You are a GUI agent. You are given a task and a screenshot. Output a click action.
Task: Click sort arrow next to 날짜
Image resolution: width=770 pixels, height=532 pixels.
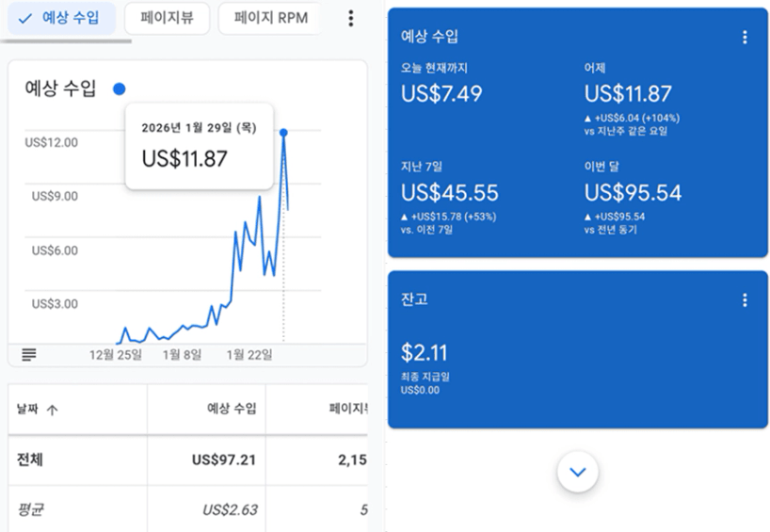click(53, 410)
